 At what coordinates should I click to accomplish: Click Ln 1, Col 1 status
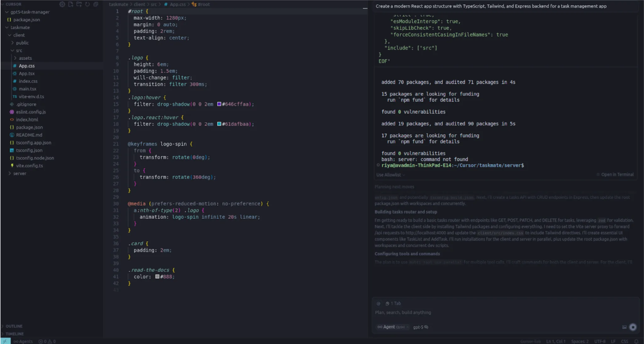pyautogui.click(x=556, y=341)
